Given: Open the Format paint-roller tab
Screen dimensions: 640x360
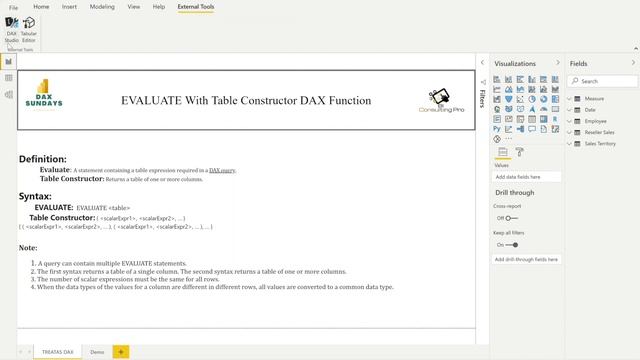Looking at the screenshot, I should [520, 152].
